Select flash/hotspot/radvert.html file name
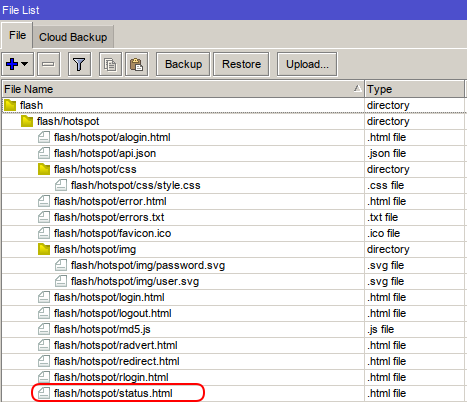Image resolution: width=467 pixels, height=402 pixels. click(116, 345)
